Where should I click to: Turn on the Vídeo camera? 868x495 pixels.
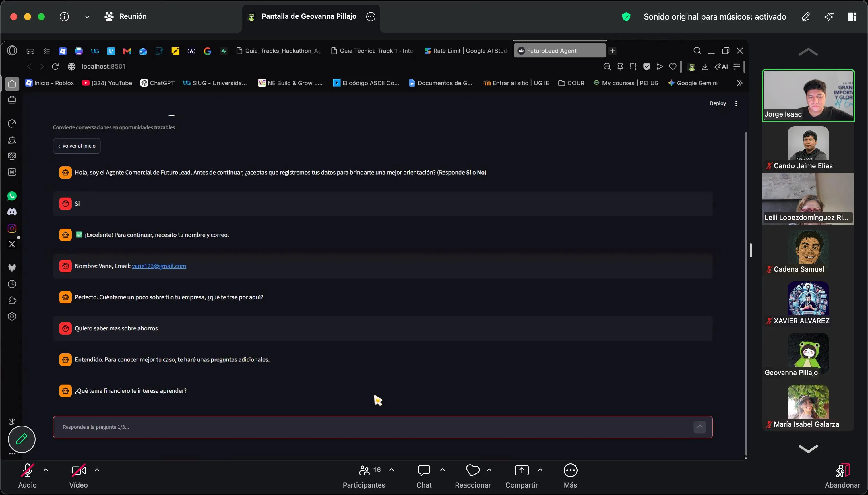pos(79,471)
